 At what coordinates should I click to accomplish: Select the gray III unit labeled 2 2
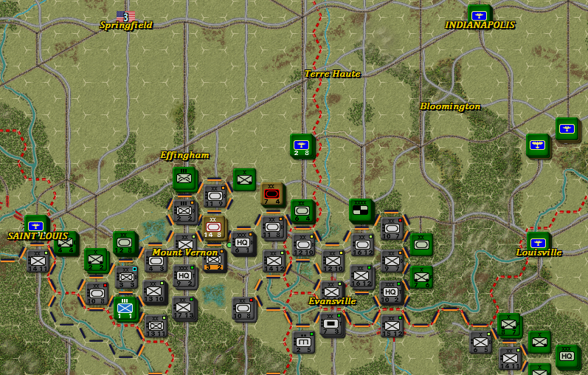coord(184,211)
